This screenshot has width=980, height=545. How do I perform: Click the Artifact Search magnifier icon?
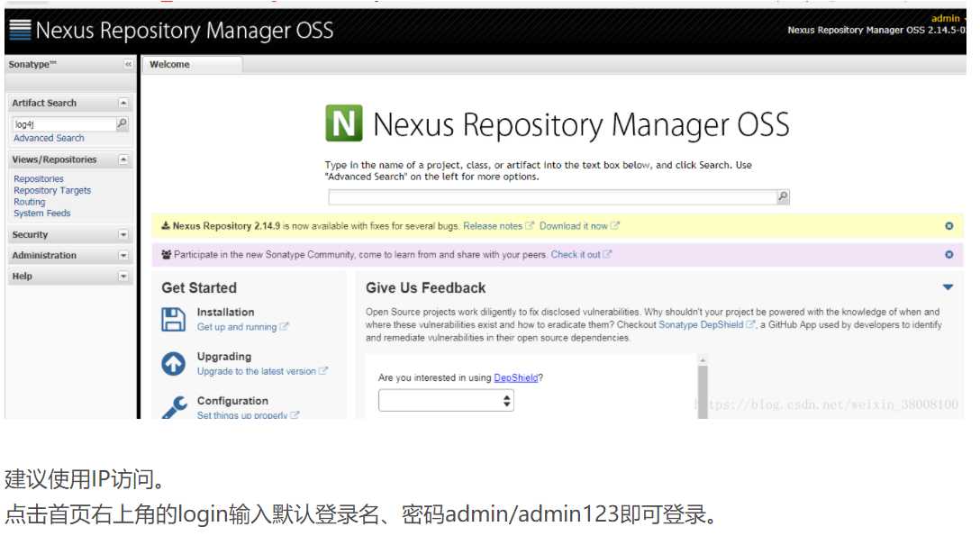[122, 123]
